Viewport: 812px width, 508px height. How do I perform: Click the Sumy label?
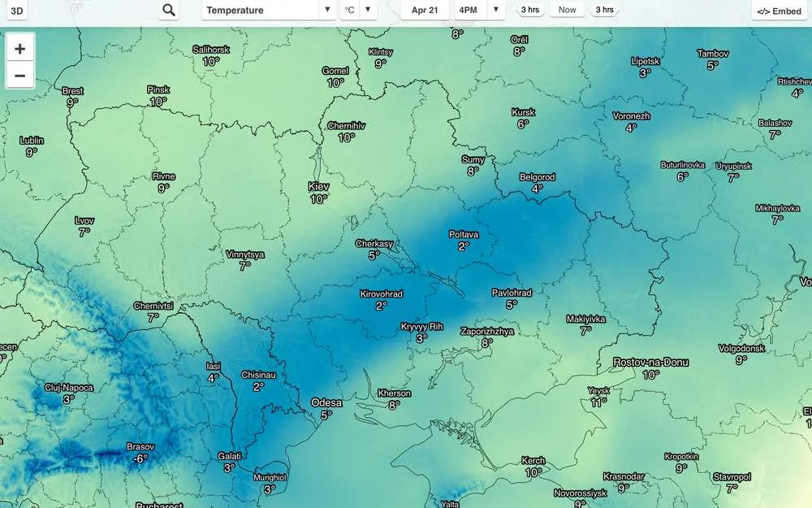pos(473,159)
